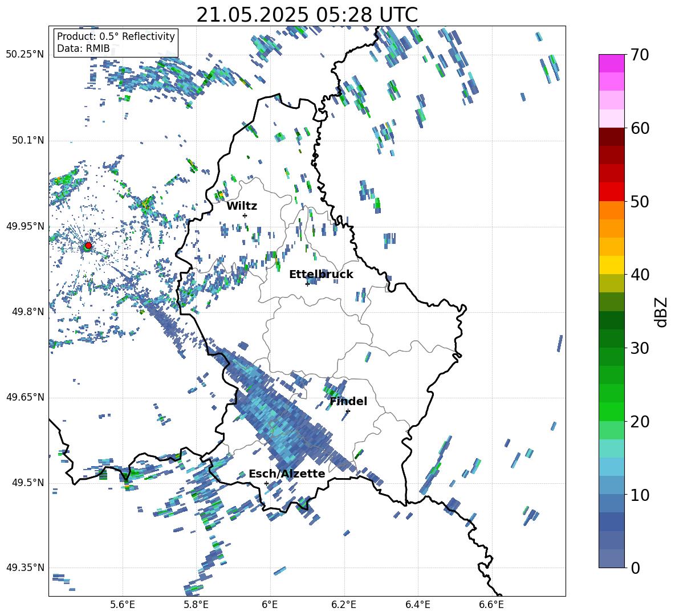Click the magenta top colorbar swatch
Viewport: 675px width, 616px height.
point(611,63)
